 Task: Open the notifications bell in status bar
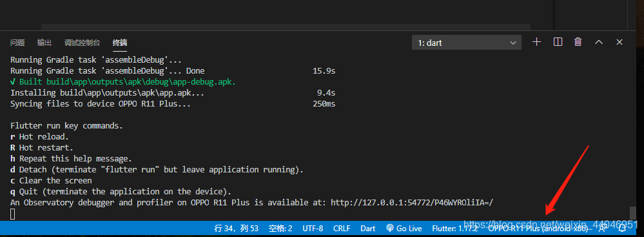click(622, 228)
